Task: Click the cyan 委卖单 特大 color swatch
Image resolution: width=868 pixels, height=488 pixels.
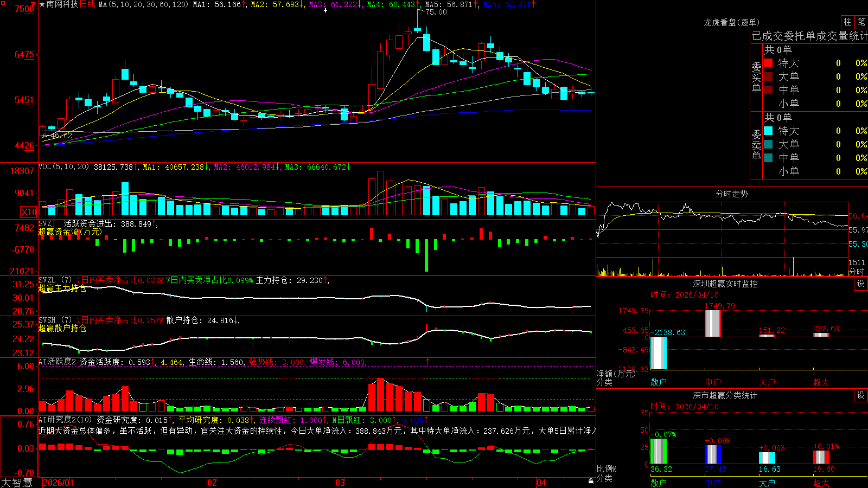Action: tap(768, 131)
